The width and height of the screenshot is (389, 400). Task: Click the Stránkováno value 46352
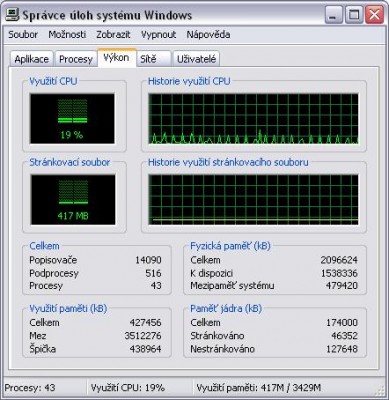point(344,336)
